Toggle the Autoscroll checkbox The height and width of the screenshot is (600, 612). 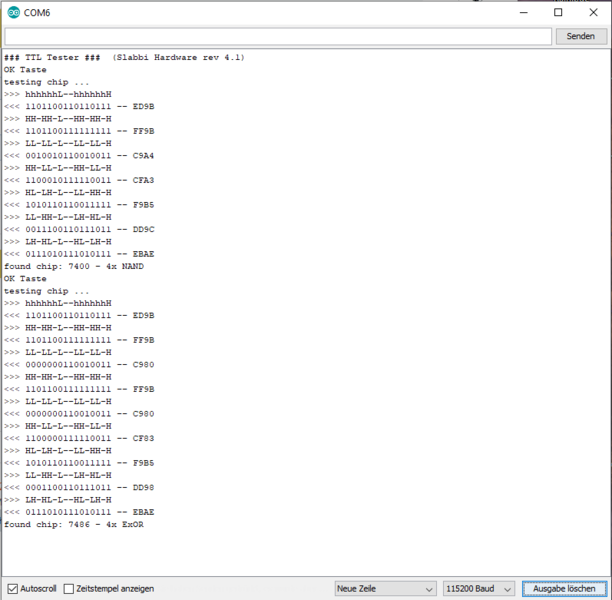[x=13, y=589]
